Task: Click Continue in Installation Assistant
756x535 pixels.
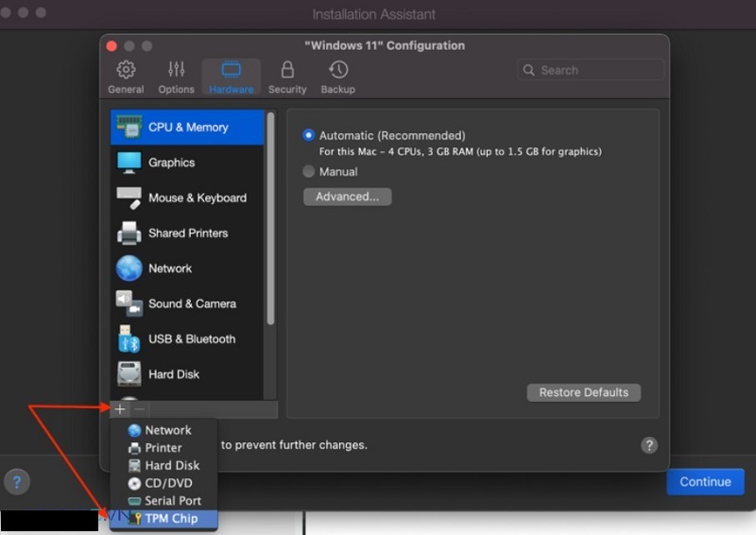Action: 705,481
